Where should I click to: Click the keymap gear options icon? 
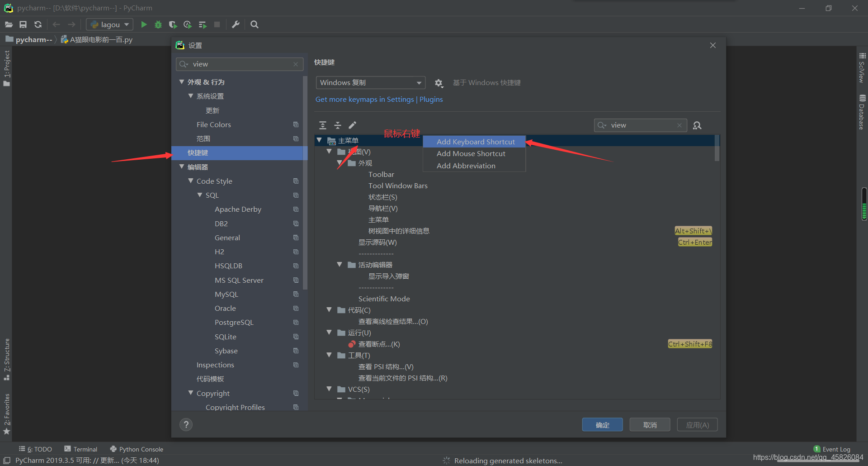pos(439,83)
